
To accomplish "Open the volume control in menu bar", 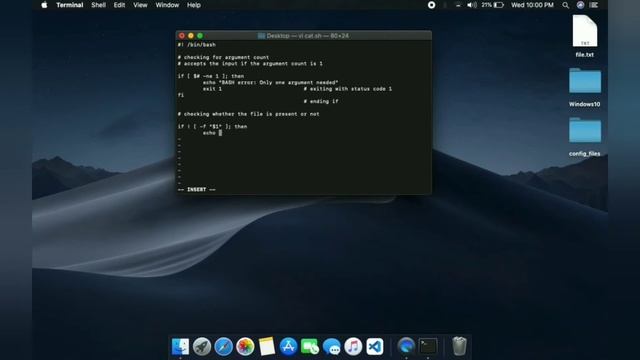I will pyautogui.click(x=471, y=5).
